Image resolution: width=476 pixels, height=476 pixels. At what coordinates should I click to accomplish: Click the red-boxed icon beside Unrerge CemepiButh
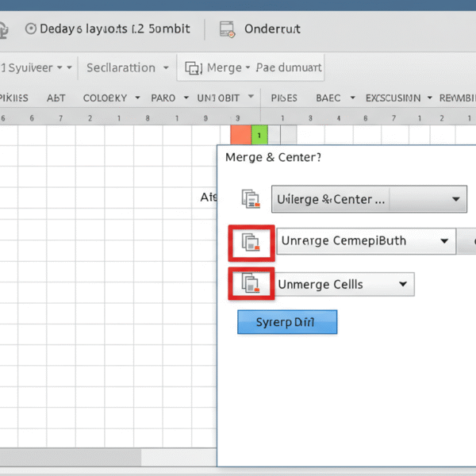pos(251,243)
